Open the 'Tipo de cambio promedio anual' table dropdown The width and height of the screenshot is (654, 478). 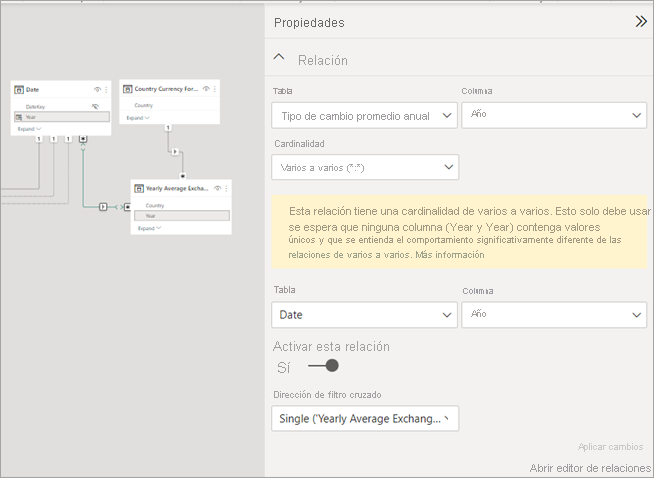point(364,116)
